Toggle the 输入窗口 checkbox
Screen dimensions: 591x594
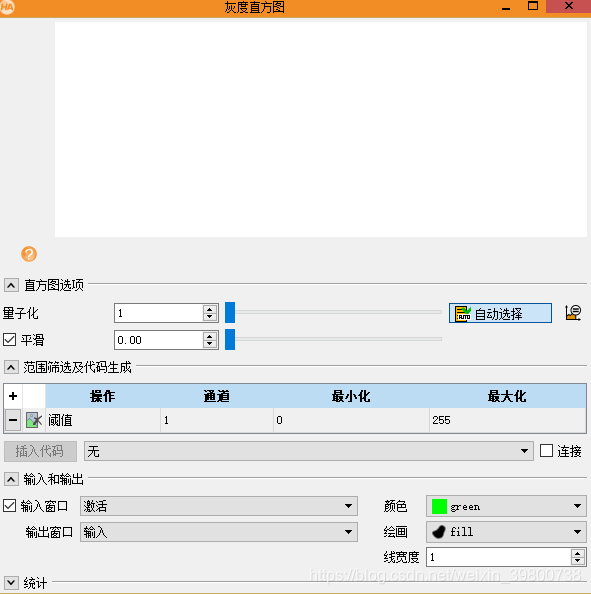[x=9, y=506]
